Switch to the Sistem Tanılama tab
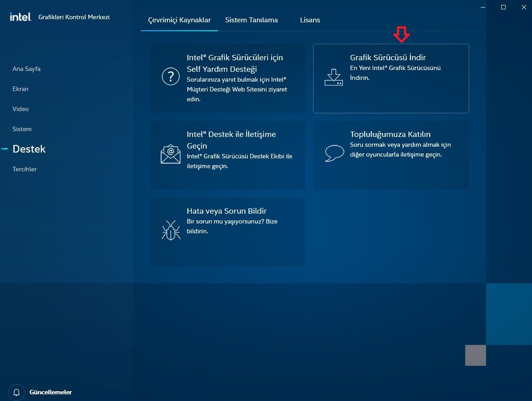The width and height of the screenshot is (532, 401). pyautogui.click(x=252, y=20)
